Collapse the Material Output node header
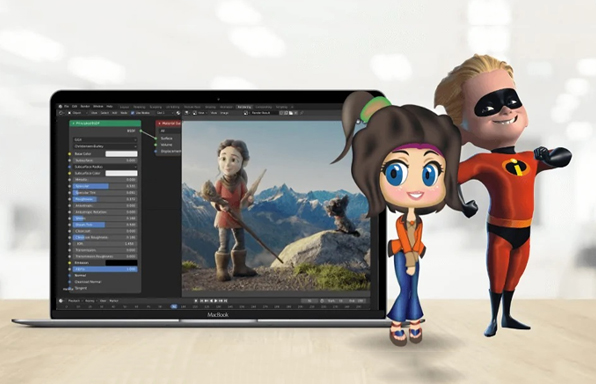Viewport: 596px width, 384px height. click(x=159, y=124)
